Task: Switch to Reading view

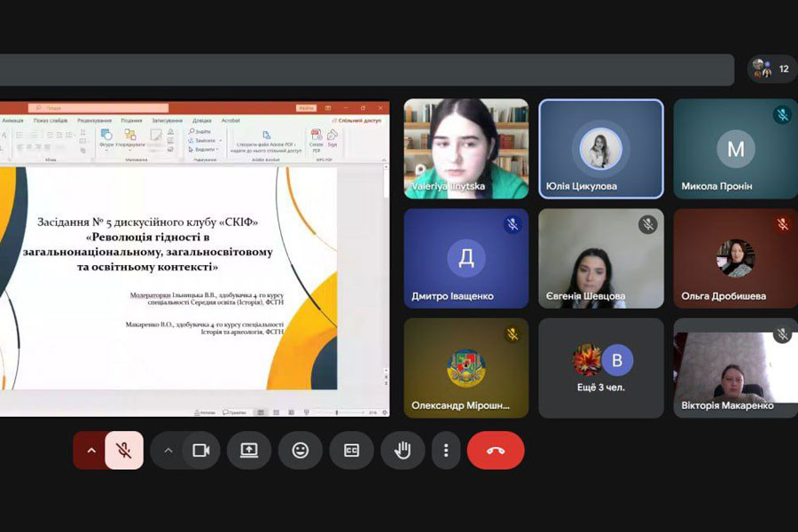Action: 291,412
